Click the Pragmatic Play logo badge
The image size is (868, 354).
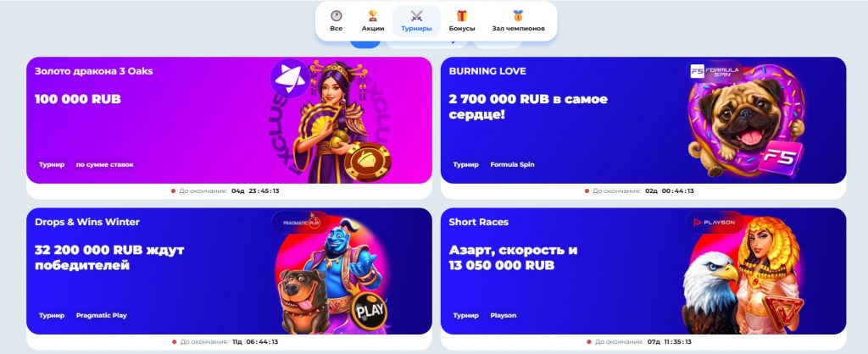click(x=301, y=223)
